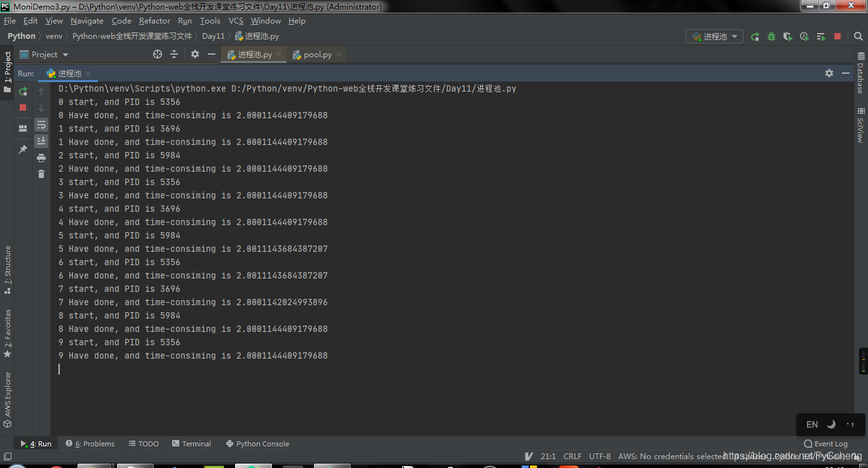
Task: Click the Run with Concurrency Diagram icon
Action: (821, 37)
